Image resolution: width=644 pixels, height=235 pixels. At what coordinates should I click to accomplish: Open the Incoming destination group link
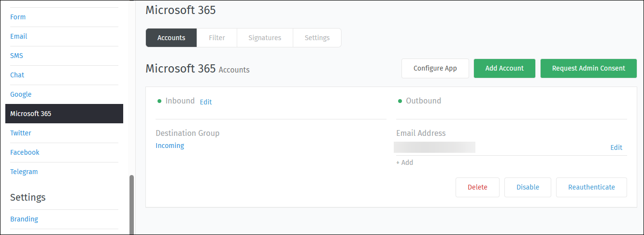[x=170, y=146]
